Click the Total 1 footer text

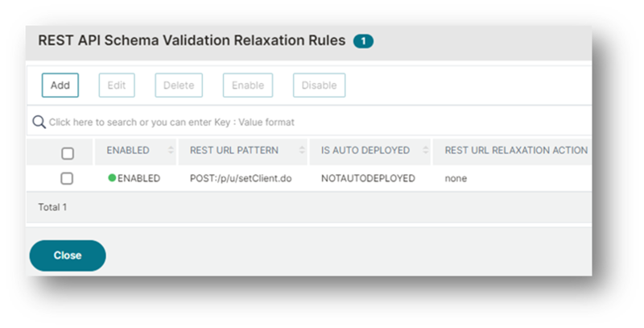point(52,207)
